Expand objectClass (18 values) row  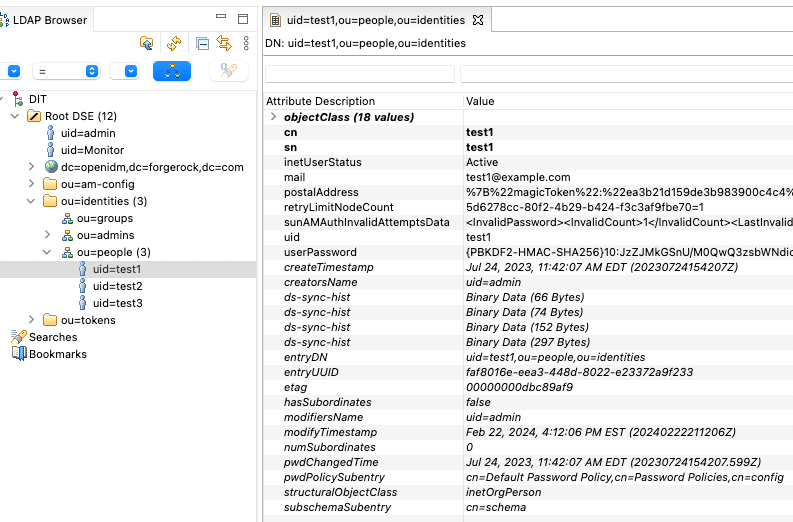tap(273, 117)
